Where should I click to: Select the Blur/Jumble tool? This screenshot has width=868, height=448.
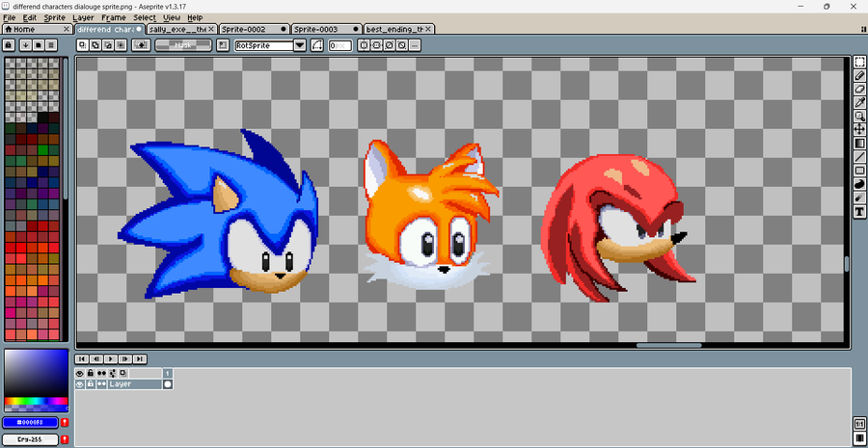(x=859, y=198)
